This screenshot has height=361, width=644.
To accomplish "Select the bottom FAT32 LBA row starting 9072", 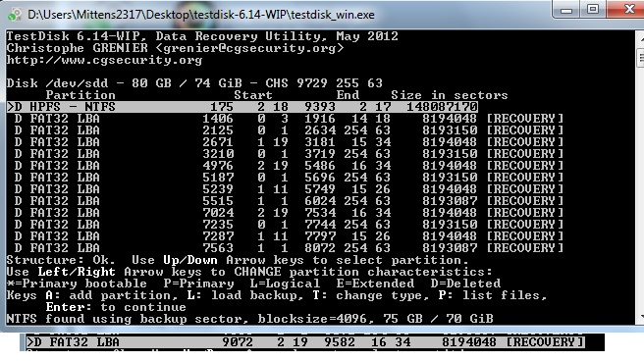I will click(304, 342).
